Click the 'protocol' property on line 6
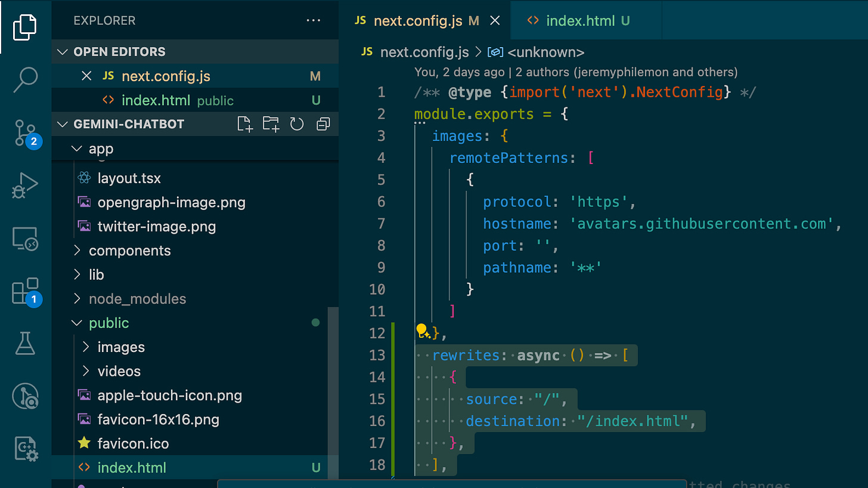868x488 pixels. [517, 202]
